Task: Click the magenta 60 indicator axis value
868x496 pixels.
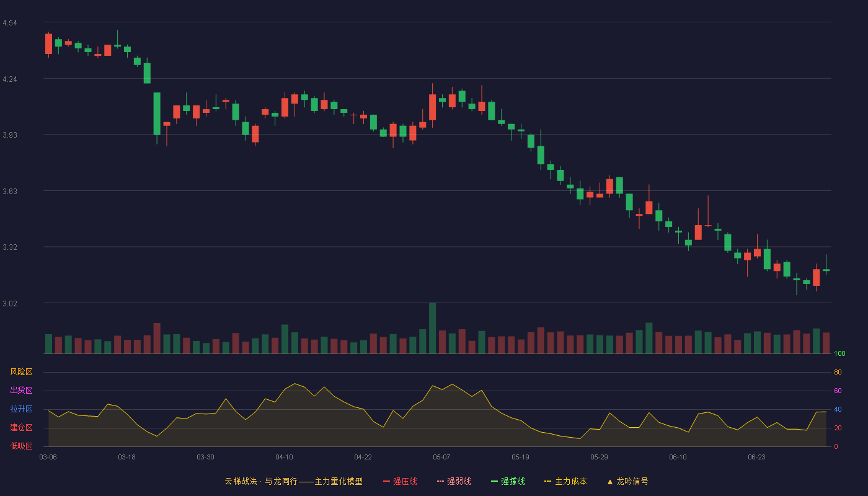Action: coord(838,391)
